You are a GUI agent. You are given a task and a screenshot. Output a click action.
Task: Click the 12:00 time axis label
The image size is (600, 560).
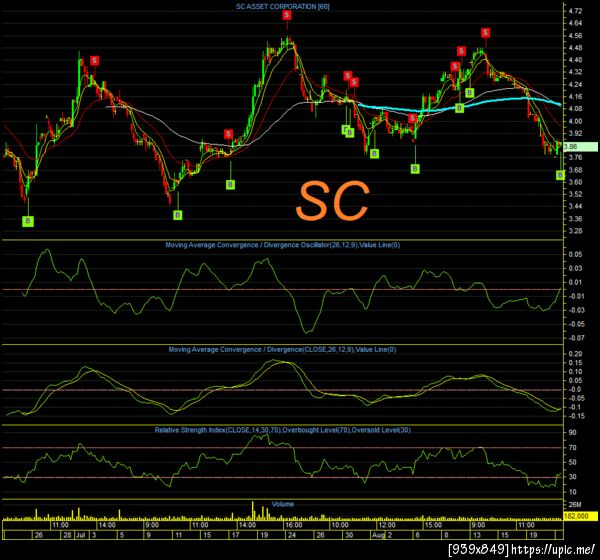coord(387,525)
